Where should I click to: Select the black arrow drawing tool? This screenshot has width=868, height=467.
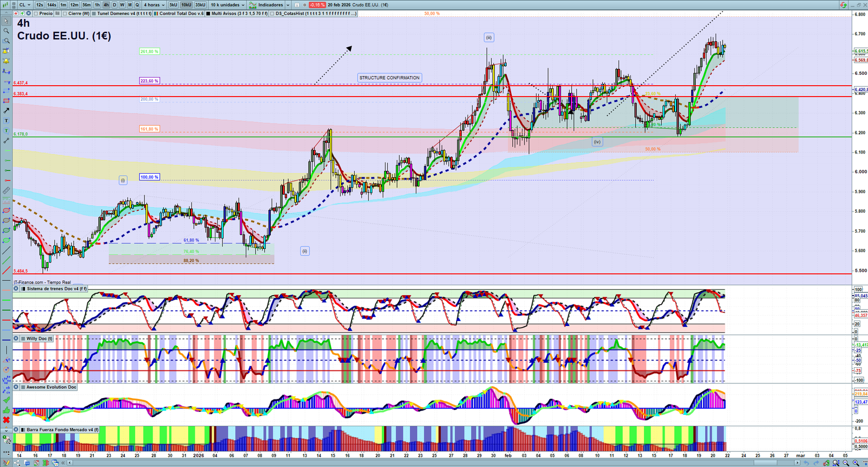click(7, 110)
